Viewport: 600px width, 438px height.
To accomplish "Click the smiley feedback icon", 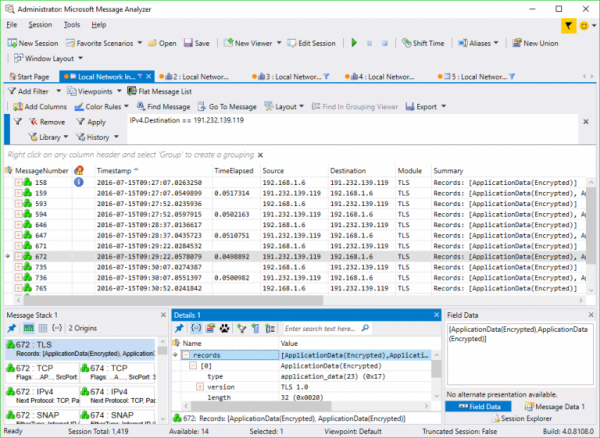I will [584, 26].
